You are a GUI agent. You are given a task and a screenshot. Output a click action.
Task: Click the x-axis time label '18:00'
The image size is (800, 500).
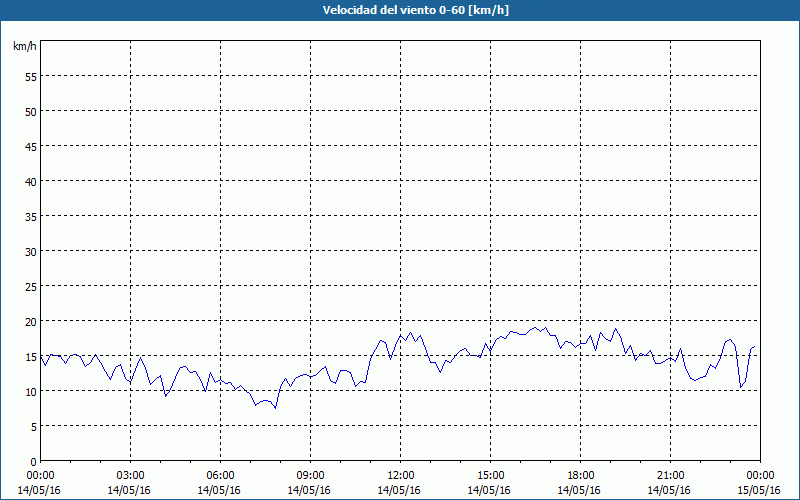(580, 476)
